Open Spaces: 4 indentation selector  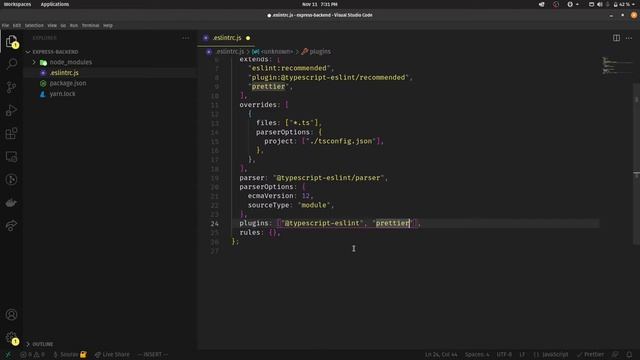tap(477, 355)
